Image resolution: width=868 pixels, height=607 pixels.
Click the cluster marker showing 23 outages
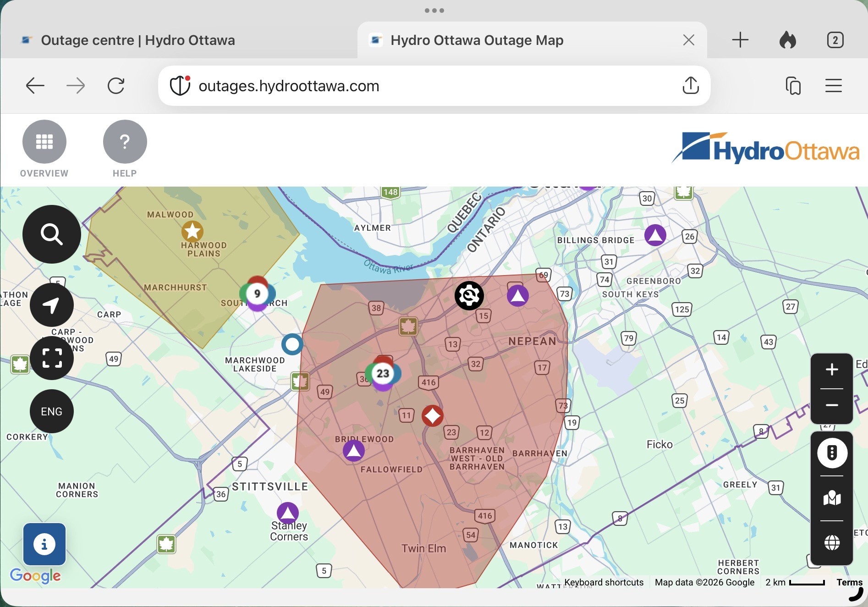coord(383,373)
